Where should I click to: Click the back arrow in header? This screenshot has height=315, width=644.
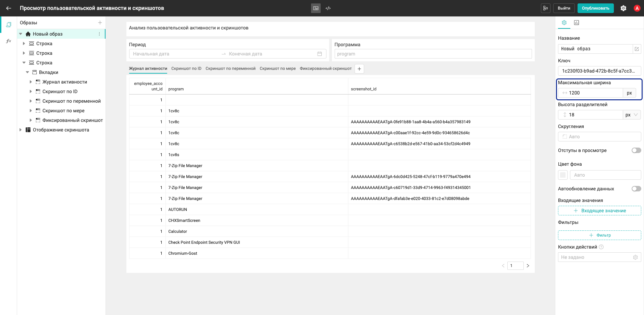(9, 8)
